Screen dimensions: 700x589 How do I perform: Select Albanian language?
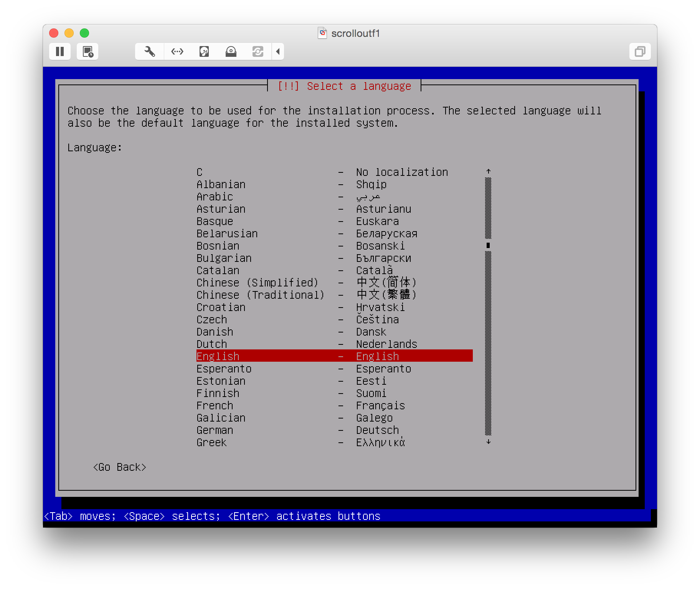(x=334, y=184)
